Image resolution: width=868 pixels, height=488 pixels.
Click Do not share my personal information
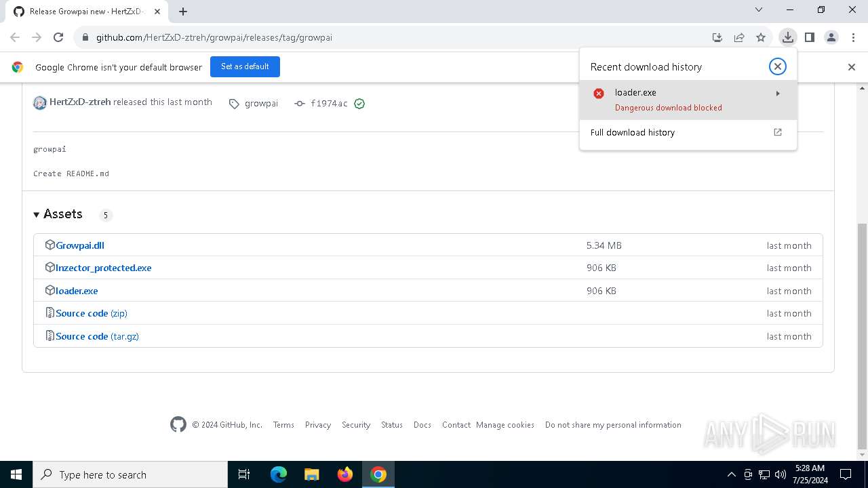pos(613,425)
